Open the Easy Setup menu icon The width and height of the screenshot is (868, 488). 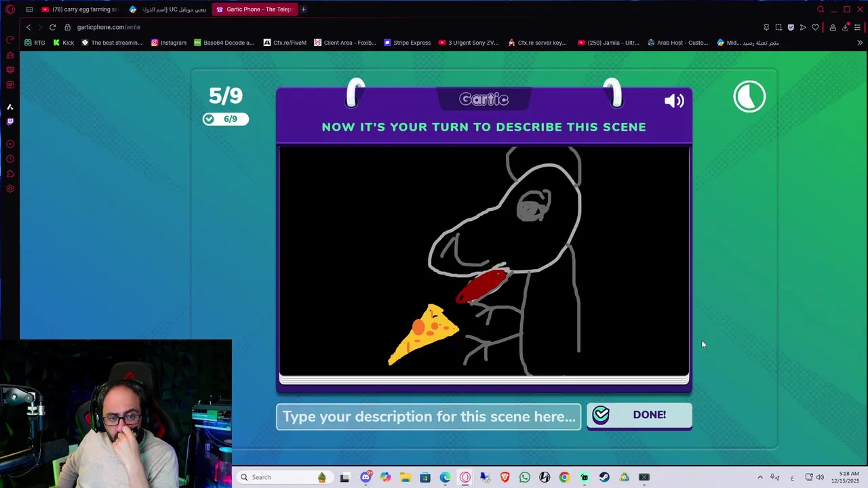pos(858,27)
